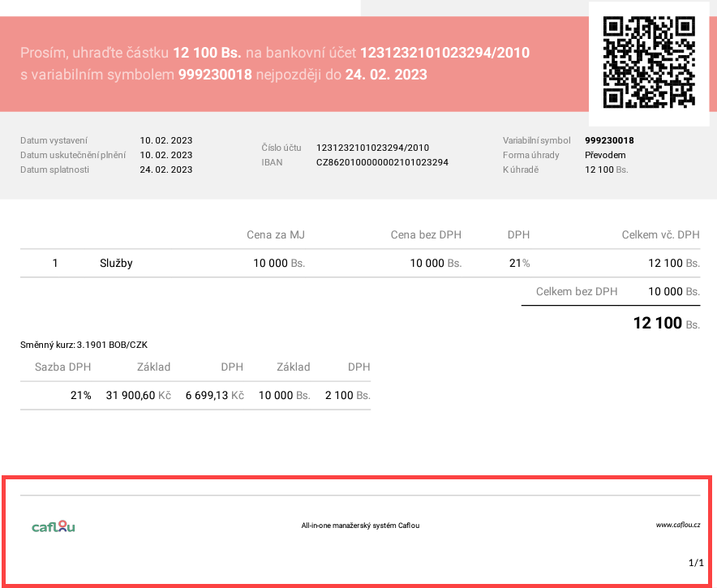
Task: Click the due date in the red banner
Action: point(386,75)
